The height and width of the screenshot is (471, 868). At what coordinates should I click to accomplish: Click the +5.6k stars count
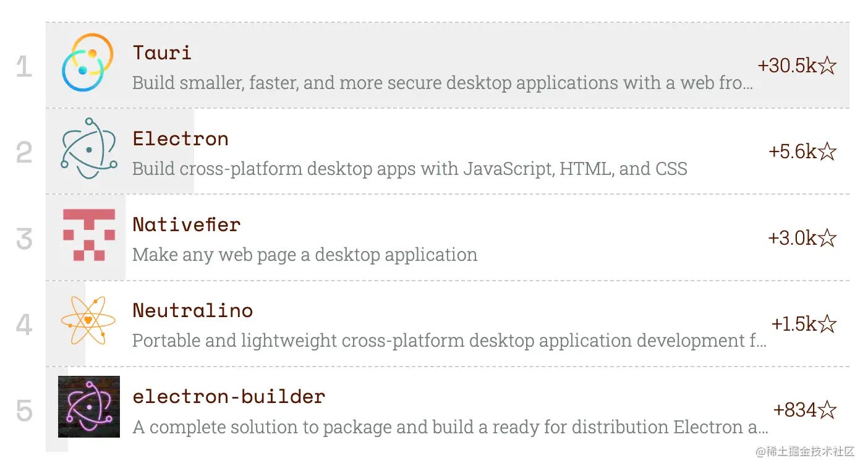(x=802, y=151)
